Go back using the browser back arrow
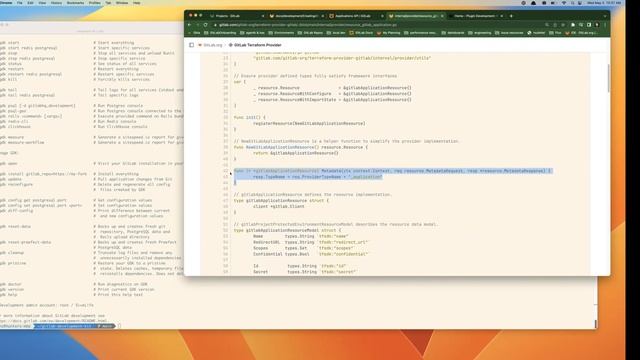Viewport: 640px width, 360px height. point(189,25)
